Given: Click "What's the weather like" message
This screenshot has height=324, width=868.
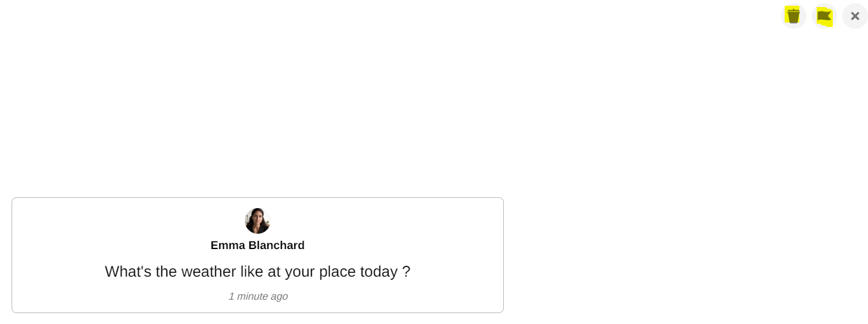Looking at the screenshot, I should click(x=258, y=271).
